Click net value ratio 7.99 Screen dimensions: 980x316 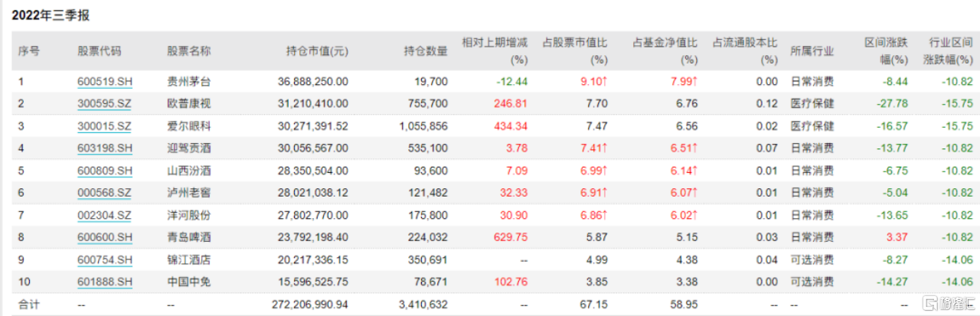pos(684,81)
